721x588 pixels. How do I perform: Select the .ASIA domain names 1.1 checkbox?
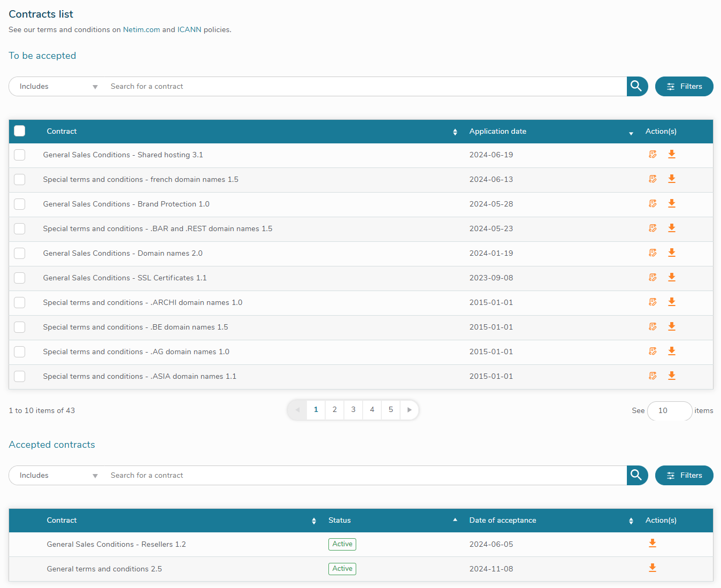(20, 376)
